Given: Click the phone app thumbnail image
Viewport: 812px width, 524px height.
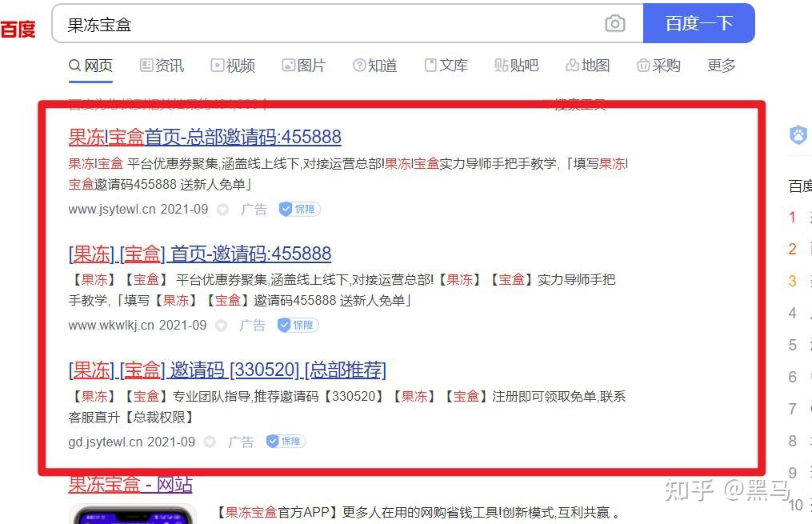Looking at the screenshot, I should click(133, 514).
